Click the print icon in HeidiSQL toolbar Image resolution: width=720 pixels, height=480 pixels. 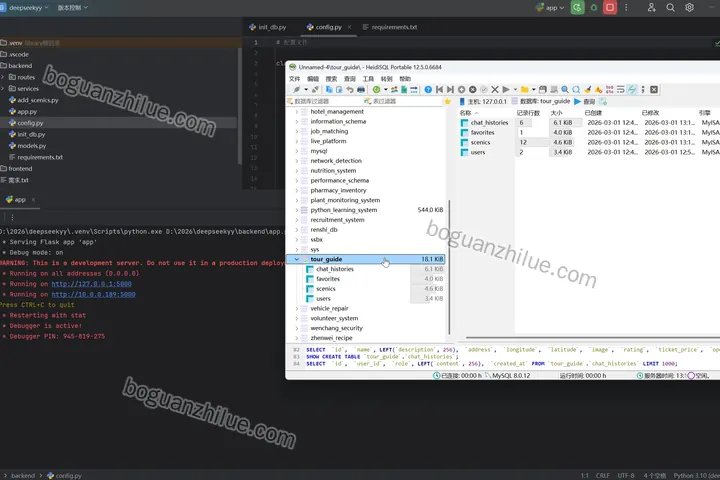coord(361,90)
